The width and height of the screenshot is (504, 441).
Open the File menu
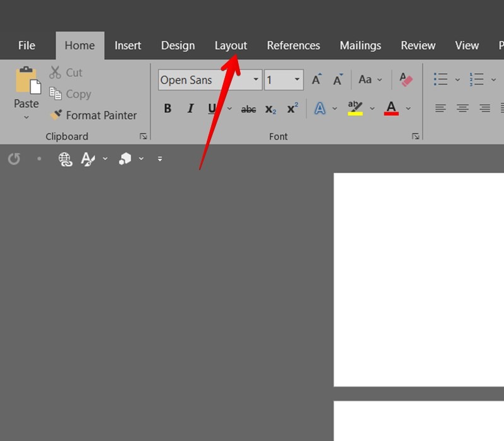click(x=26, y=45)
